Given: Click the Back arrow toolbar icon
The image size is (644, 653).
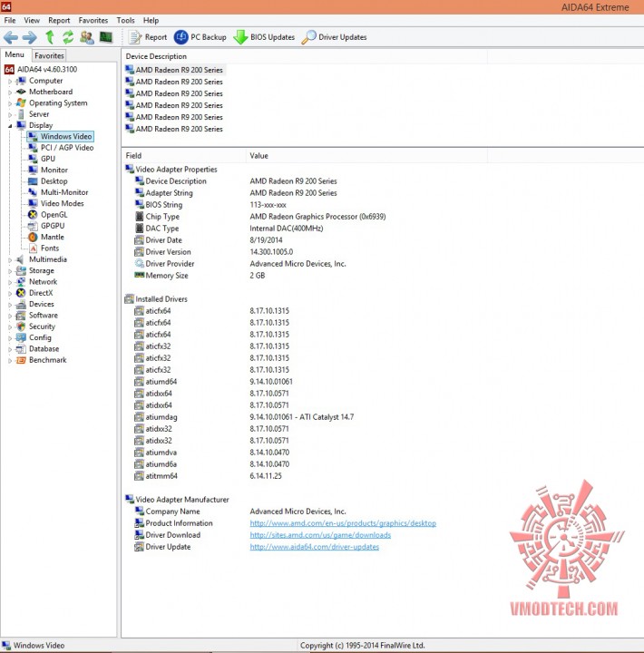Looking at the screenshot, I should [11, 37].
